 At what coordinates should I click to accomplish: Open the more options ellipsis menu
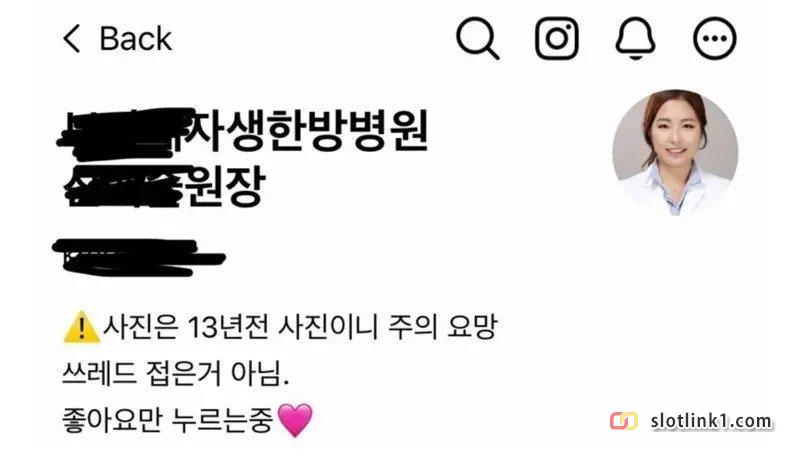tap(714, 38)
